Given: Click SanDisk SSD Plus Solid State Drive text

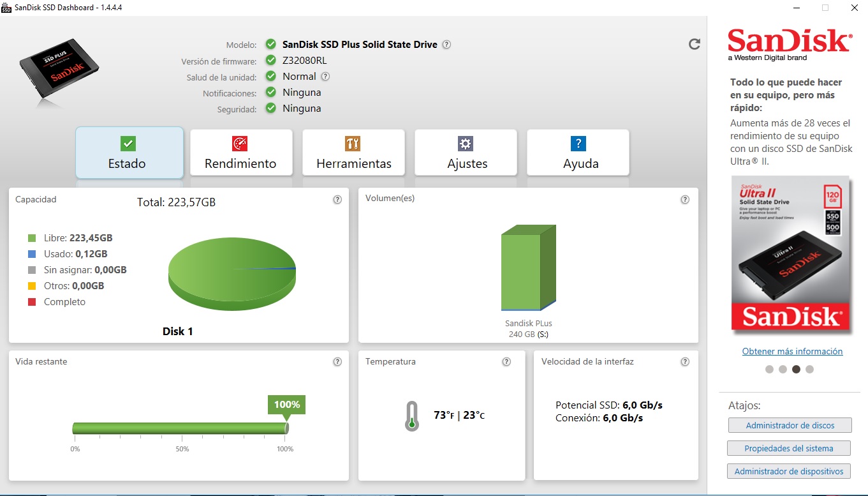Looking at the screenshot, I should pyautogui.click(x=360, y=45).
